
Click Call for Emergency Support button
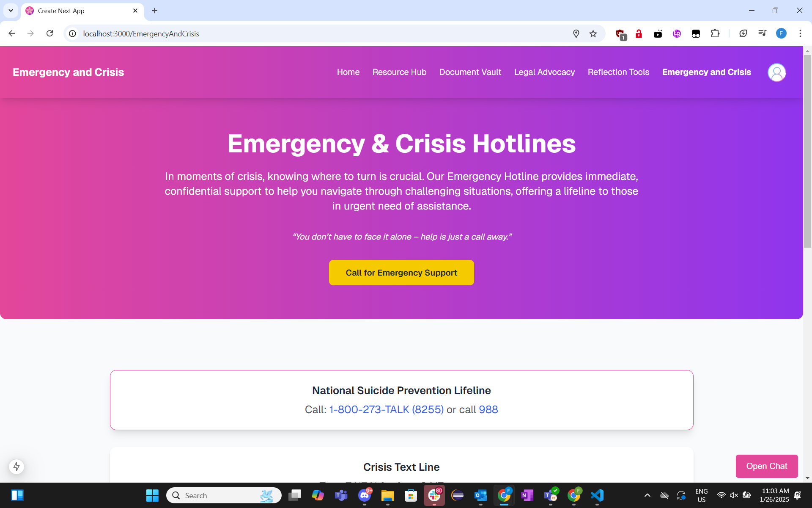[401, 273]
